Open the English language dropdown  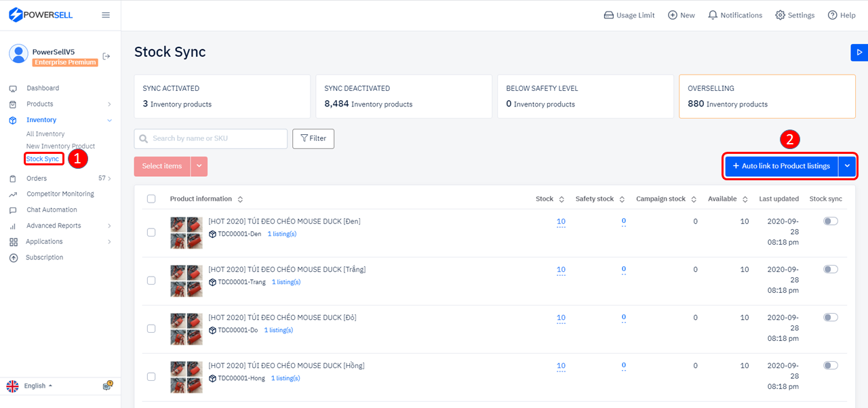tap(38, 386)
